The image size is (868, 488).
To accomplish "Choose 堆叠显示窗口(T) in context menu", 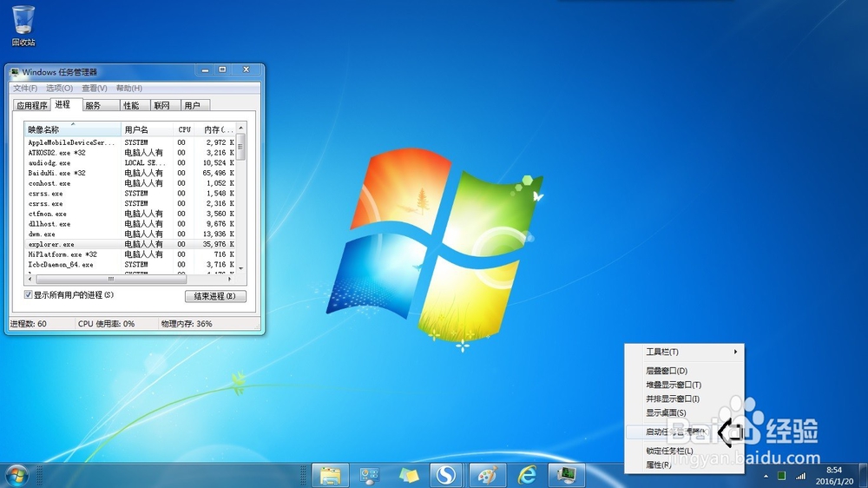I will point(684,385).
